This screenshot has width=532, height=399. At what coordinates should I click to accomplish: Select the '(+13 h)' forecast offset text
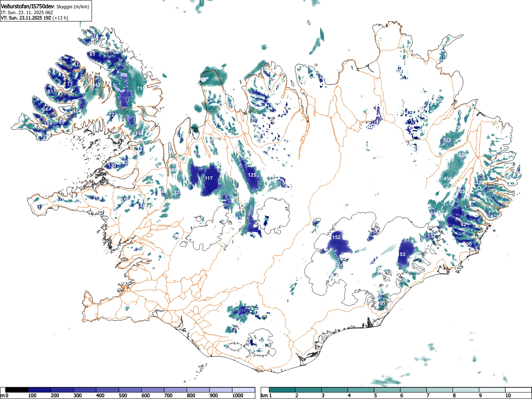tap(60, 18)
